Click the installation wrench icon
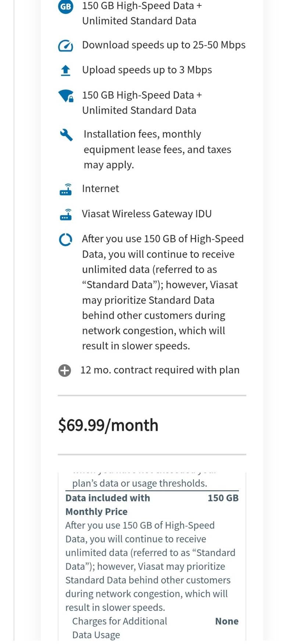Screen dimensions: 294x644 pyautogui.click(x=66, y=135)
